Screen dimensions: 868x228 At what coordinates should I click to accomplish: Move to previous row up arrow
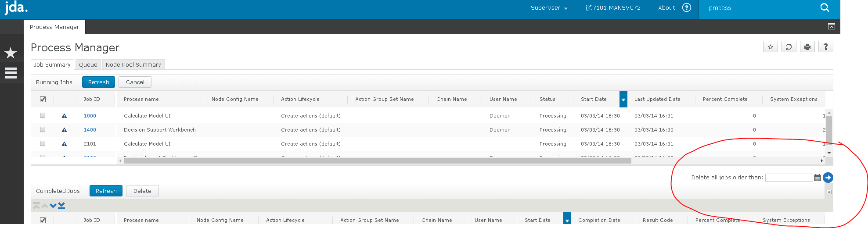click(x=45, y=206)
